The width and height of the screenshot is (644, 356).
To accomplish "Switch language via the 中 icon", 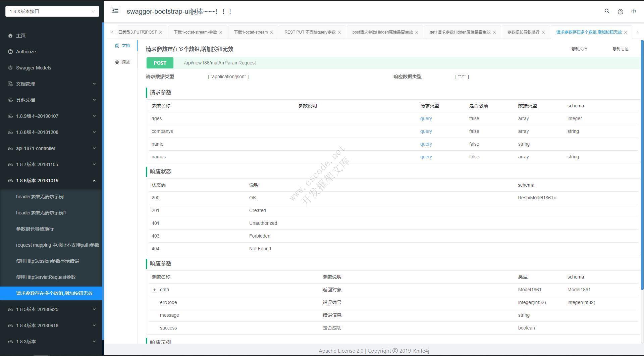I will point(634,11).
